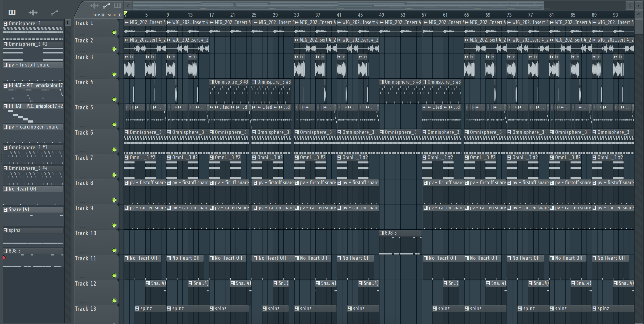Click the green playhead marker at bar 1
Viewport: 644px width, 324px height.
coord(126,13)
